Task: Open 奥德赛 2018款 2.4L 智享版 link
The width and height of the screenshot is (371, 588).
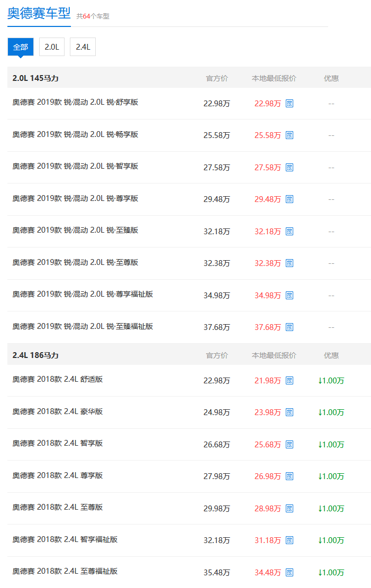Action: pos(58,443)
